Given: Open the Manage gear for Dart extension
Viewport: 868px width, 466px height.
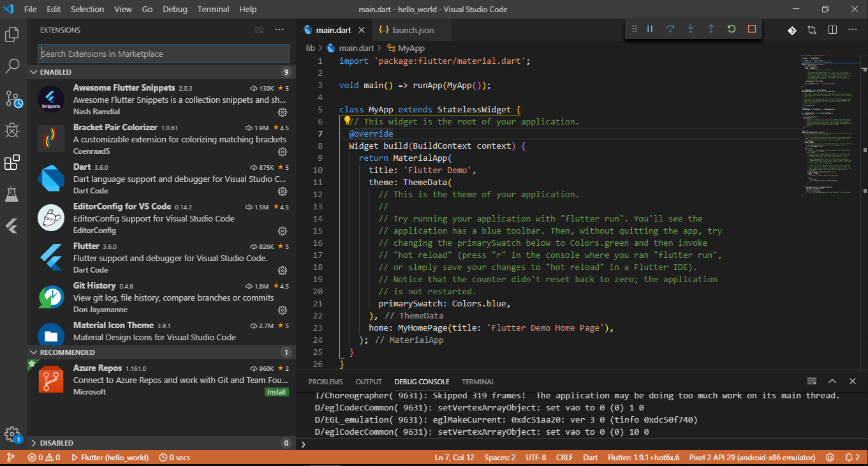Looking at the screenshot, I should point(282,192).
